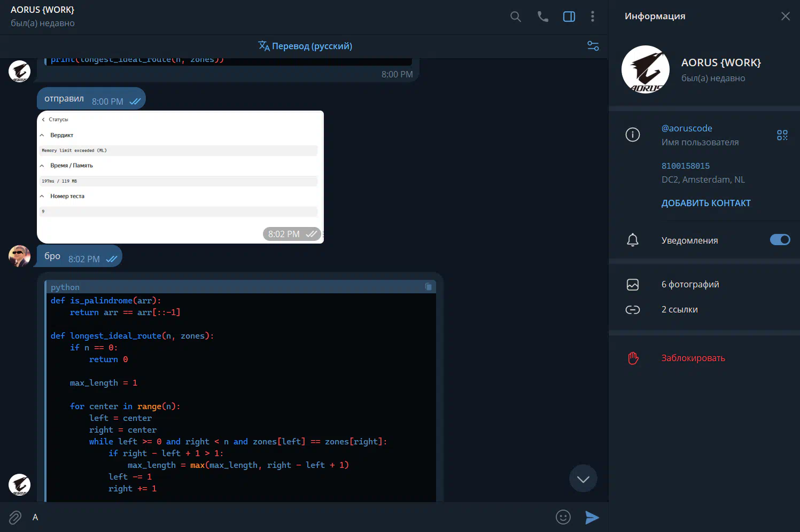Click the sunglasses user avatar beside 'бро'
800x532 pixels.
(x=19, y=256)
